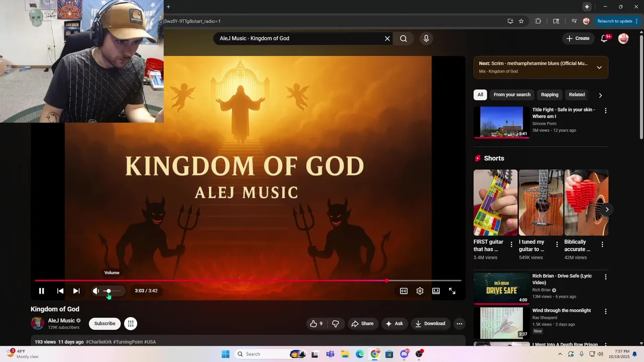644x362 pixels.
Task: Click the YouTube search magnifier button
Action: pos(404,39)
